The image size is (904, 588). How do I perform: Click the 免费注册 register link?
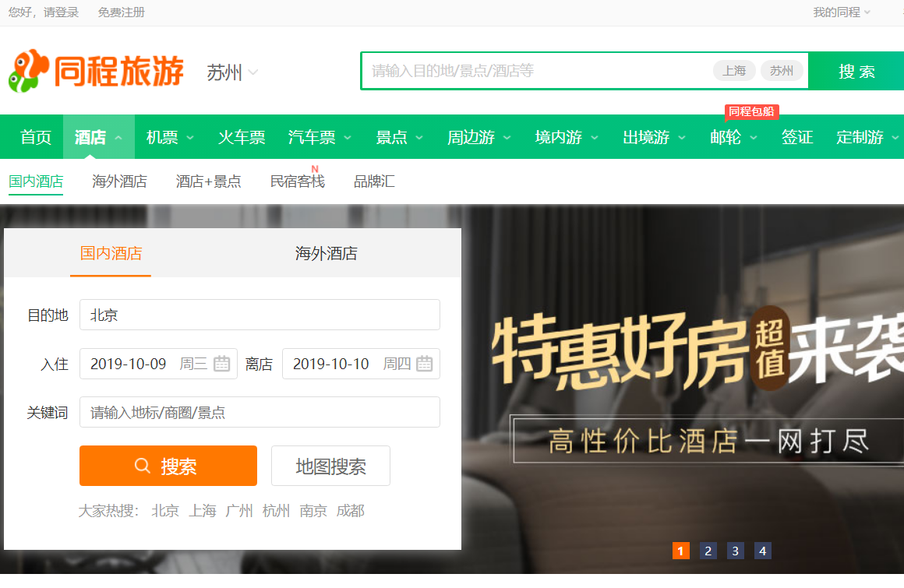pos(121,12)
